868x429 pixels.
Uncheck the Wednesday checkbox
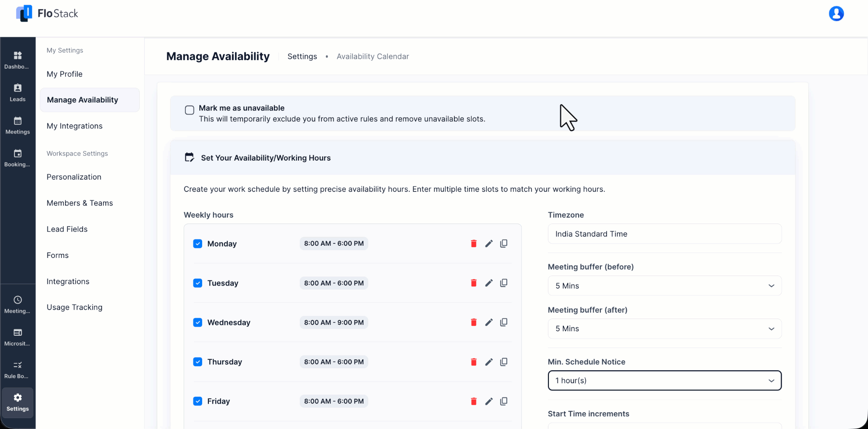(198, 322)
